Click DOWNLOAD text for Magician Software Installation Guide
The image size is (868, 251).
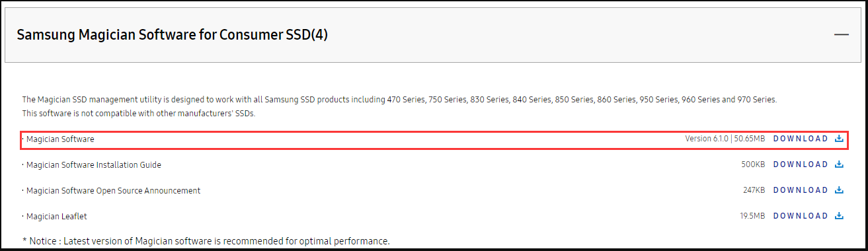(801, 164)
